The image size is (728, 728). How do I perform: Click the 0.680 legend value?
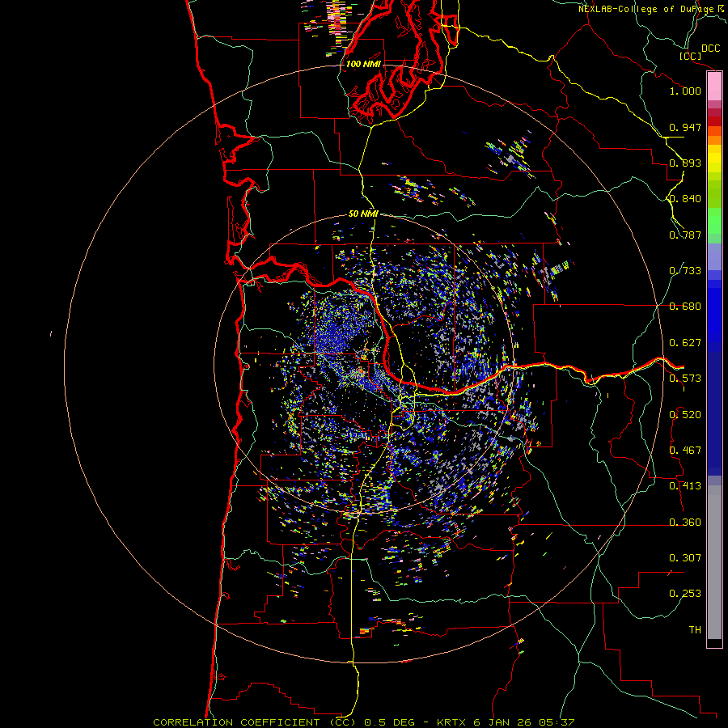[685, 307]
